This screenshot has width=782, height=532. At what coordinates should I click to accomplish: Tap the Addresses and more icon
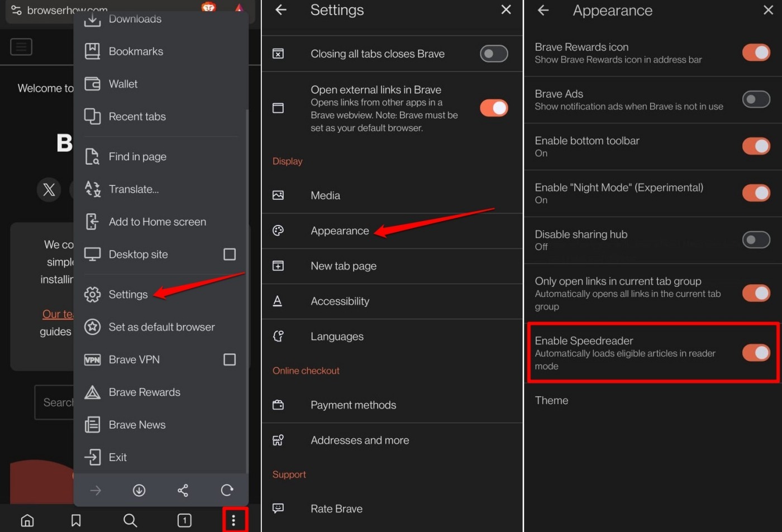(278, 440)
